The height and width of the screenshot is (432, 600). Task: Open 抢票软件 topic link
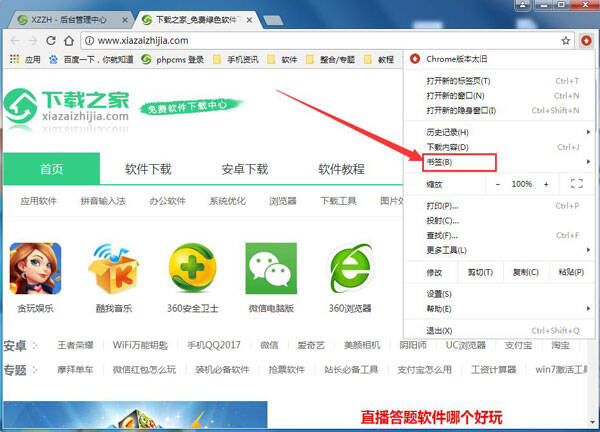point(286,369)
